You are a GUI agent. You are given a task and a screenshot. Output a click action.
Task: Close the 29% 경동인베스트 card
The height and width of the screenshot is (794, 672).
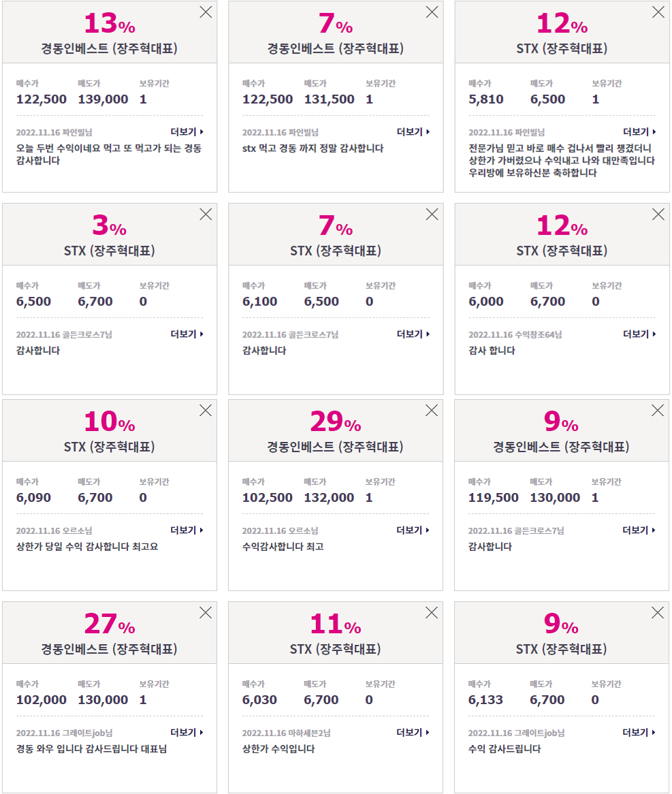(x=432, y=410)
